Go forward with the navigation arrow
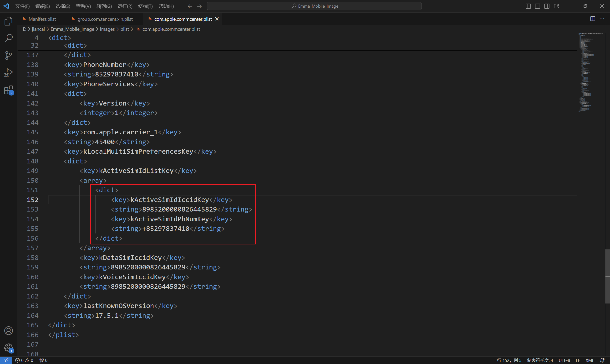This screenshot has width=610, height=364. click(x=199, y=6)
